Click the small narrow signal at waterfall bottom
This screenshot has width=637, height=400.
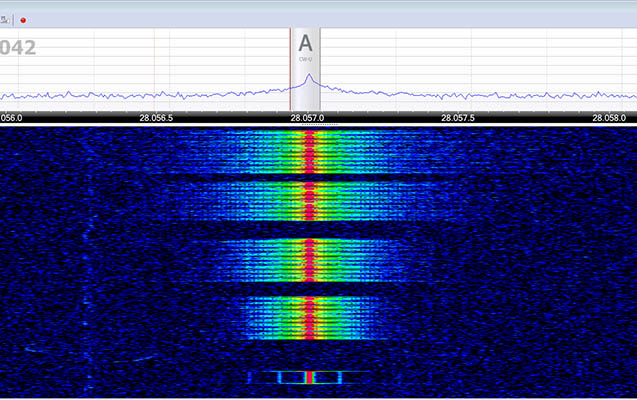click(310, 377)
